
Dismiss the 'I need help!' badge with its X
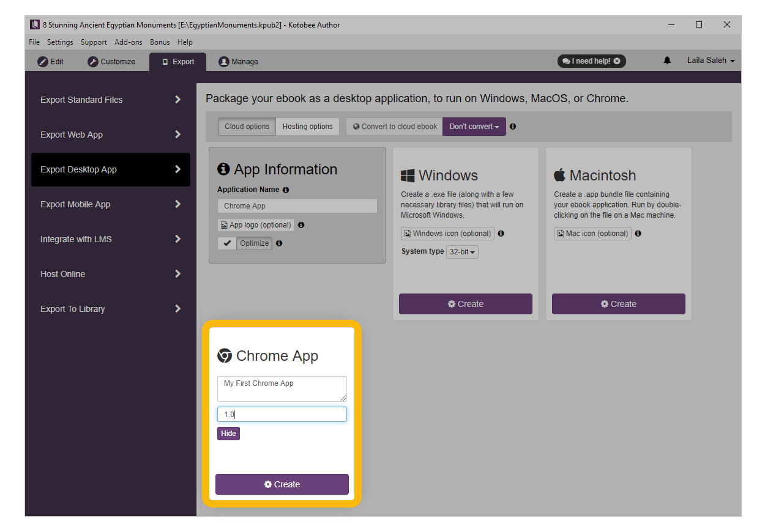pyautogui.click(x=617, y=61)
